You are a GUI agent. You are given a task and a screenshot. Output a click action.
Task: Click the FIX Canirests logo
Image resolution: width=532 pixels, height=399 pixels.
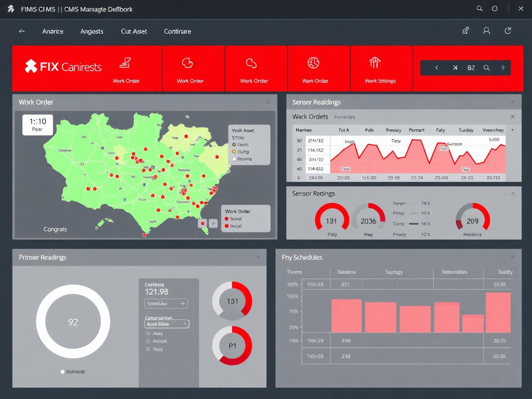tap(63, 66)
